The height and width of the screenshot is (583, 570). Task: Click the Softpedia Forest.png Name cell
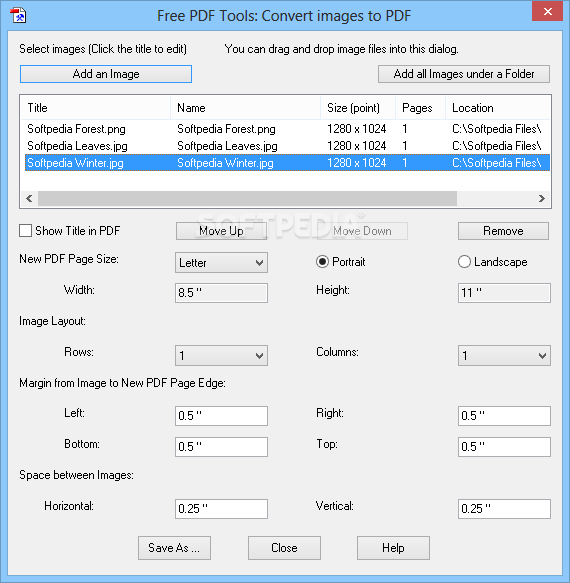[x=226, y=129]
